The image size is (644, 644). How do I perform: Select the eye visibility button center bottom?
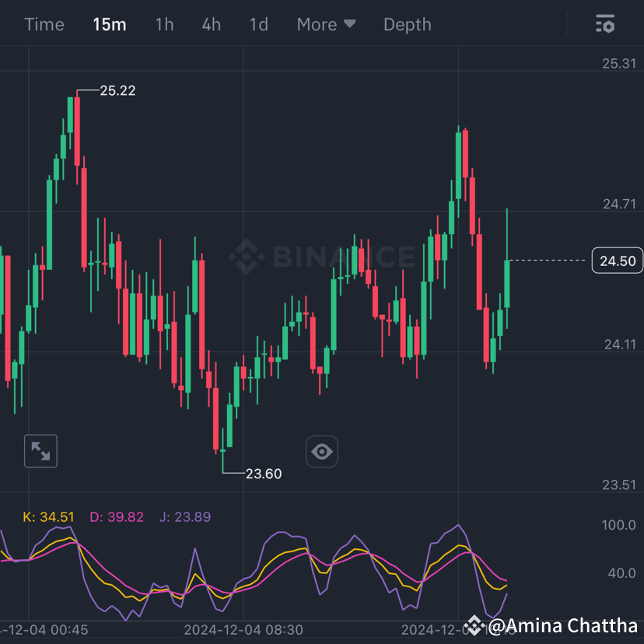(322, 451)
